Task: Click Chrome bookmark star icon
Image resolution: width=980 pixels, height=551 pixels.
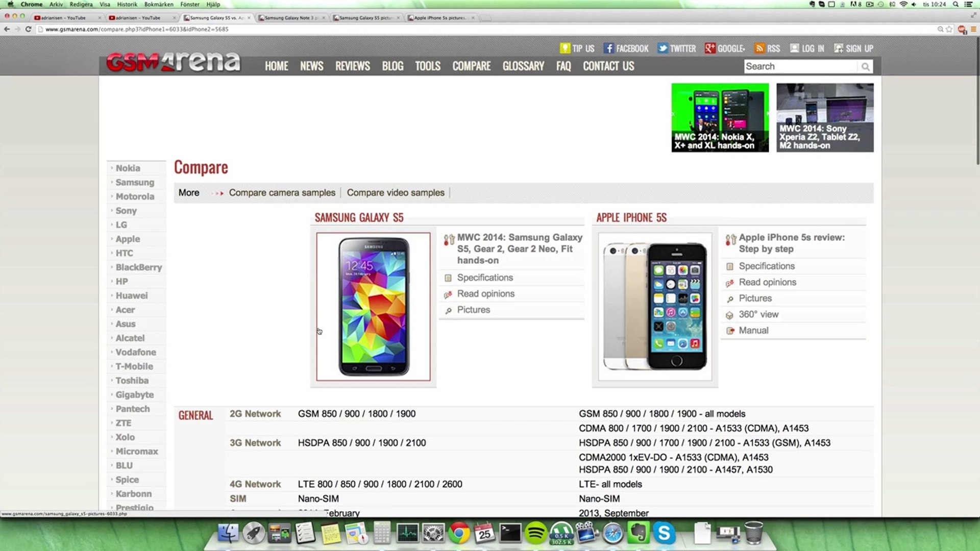Action: (949, 29)
